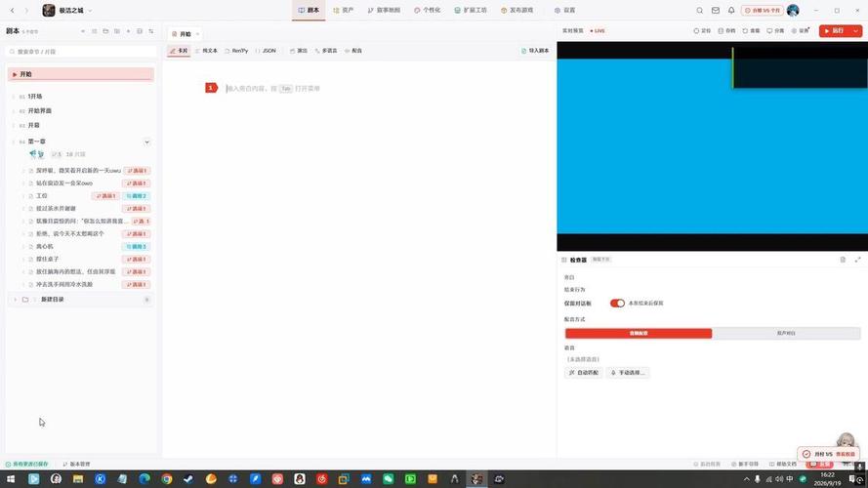Expand the inspector panel with the arrows icon
Viewport: 868px width, 488px height.
[857, 260]
